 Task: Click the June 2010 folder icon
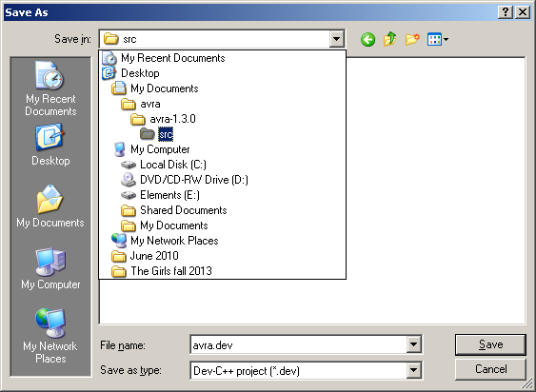[x=119, y=256]
